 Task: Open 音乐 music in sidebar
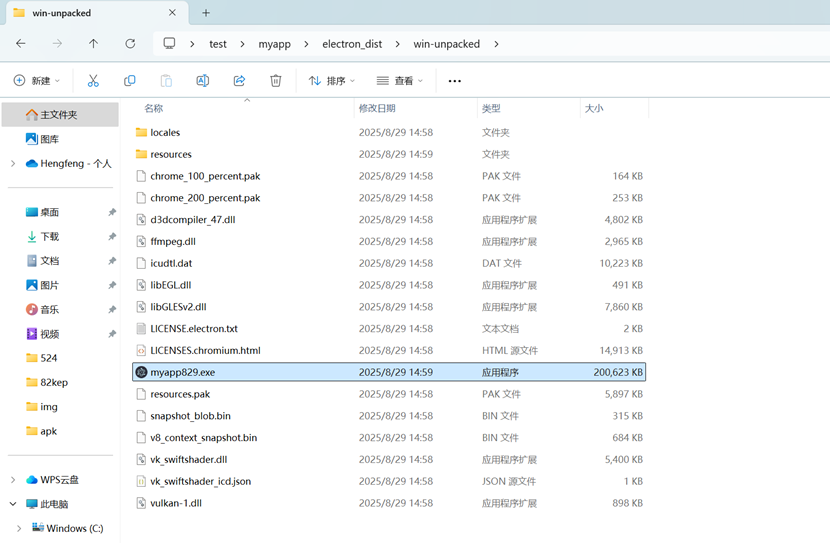(42, 310)
